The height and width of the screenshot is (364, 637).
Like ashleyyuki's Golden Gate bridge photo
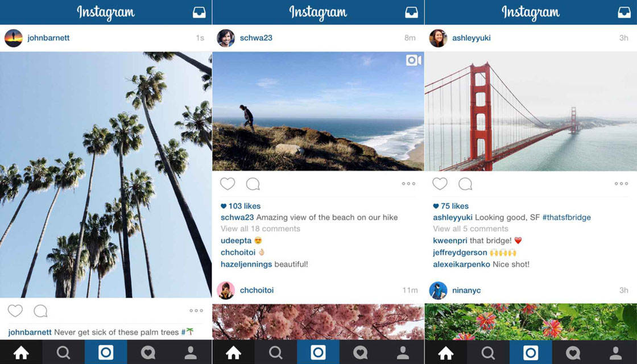click(440, 184)
